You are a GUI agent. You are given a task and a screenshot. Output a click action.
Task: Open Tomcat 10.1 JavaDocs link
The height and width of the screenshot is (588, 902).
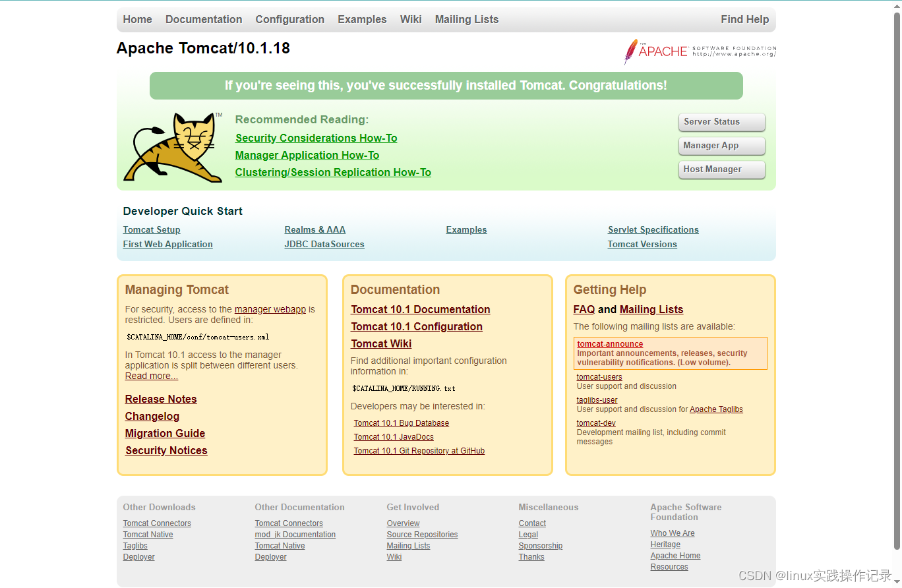coord(394,437)
